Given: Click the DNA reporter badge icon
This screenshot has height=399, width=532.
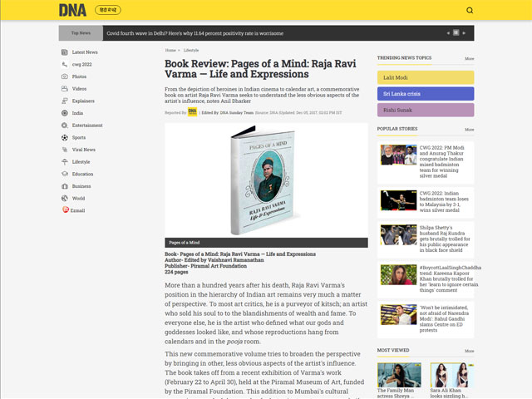Looking at the screenshot, I should coord(192,111).
